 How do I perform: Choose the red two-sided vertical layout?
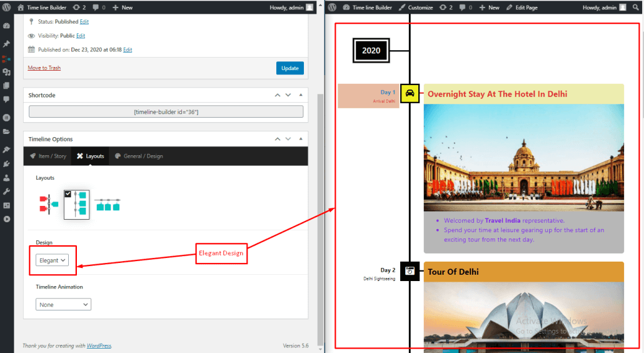[48, 205]
